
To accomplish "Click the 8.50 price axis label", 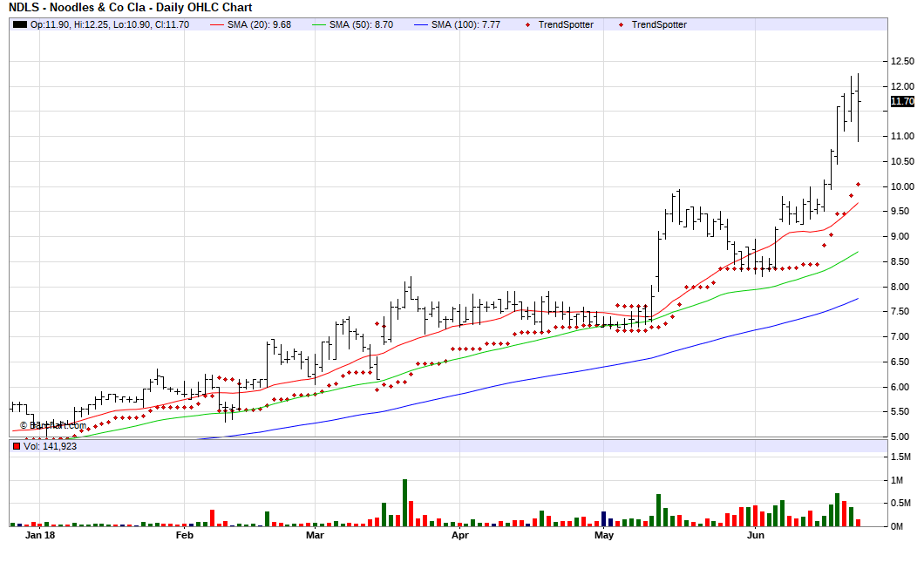I will (x=900, y=261).
